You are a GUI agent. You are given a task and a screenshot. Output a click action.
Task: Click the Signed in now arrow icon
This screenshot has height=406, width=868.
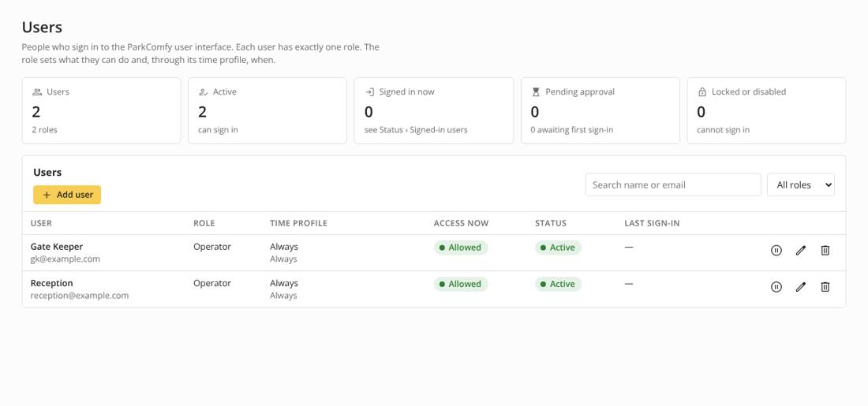(x=370, y=91)
